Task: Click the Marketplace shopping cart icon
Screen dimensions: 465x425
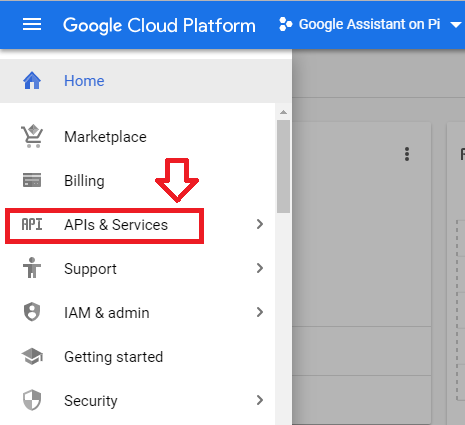Action: pos(32,136)
